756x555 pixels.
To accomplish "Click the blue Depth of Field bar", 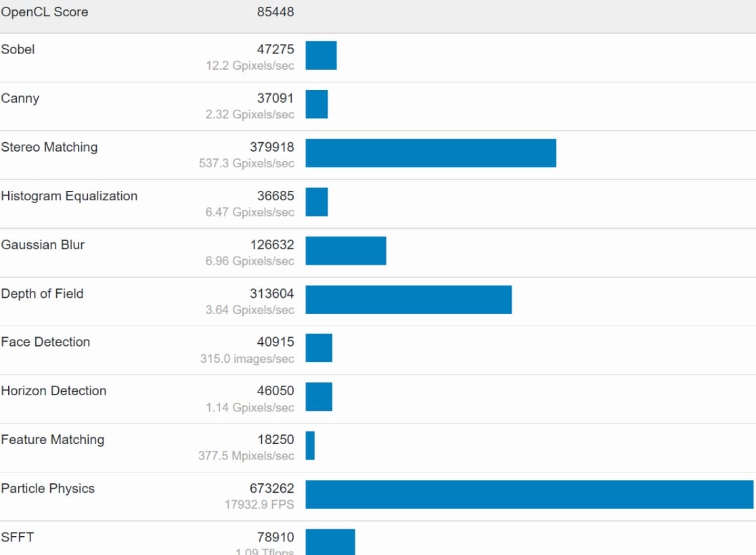I will click(x=408, y=299).
